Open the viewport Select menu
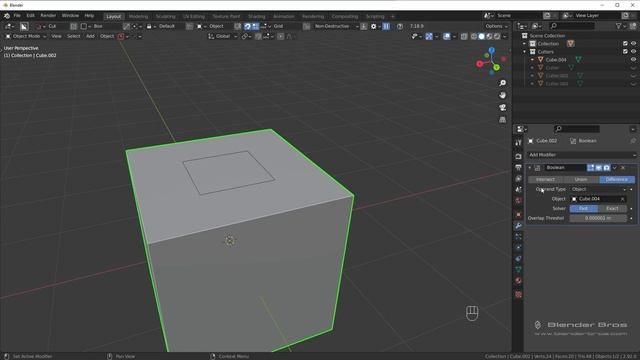This screenshot has height=360, width=640. (73, 36)
